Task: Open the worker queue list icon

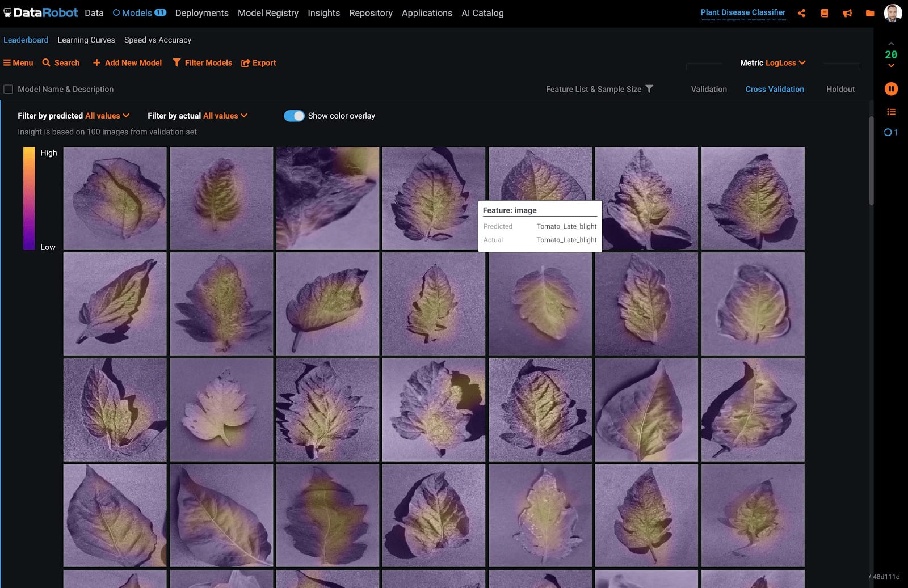Action: point(891,112)
